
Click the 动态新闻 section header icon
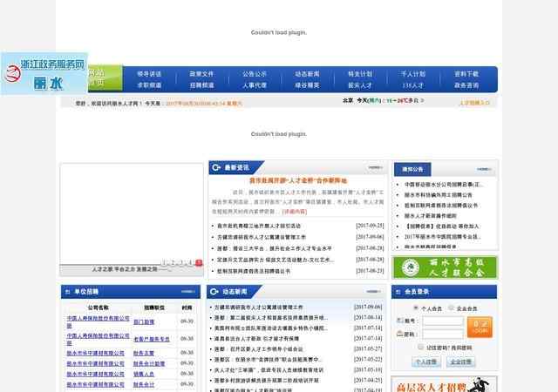pyautogui.click(x=214, y=292)
